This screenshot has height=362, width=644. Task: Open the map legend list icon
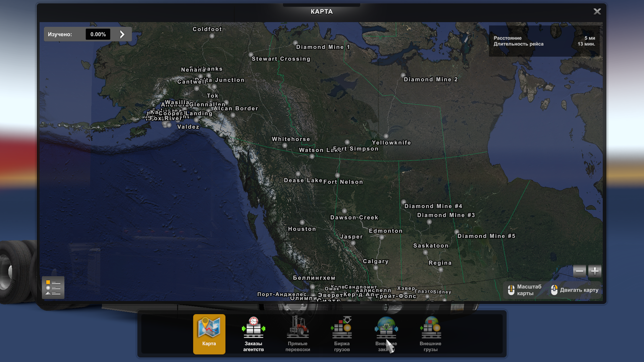tap(53, 288)
